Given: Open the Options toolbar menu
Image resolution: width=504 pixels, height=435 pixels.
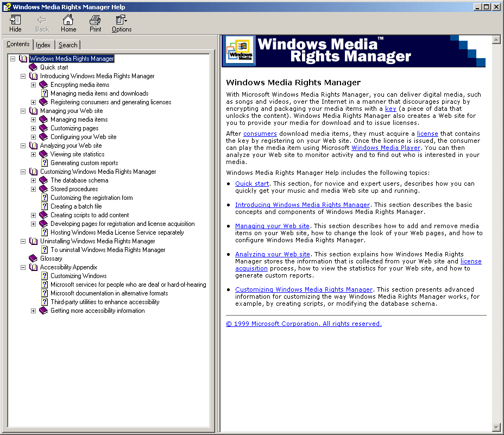Looking at the screenshot, I should click(122, 23).
